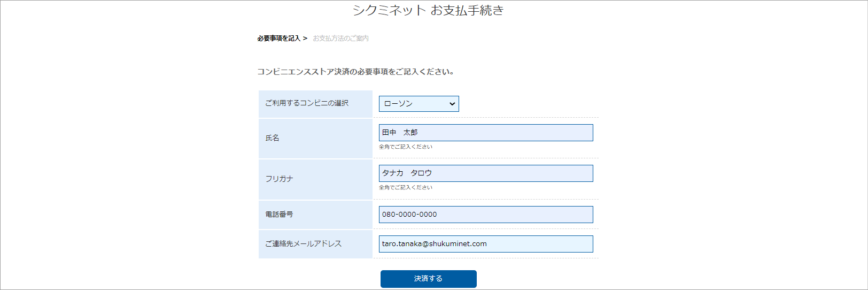Click the 必要事項を記入 breadcrumb step
The image size is (868, 290).
coord(278,39)
